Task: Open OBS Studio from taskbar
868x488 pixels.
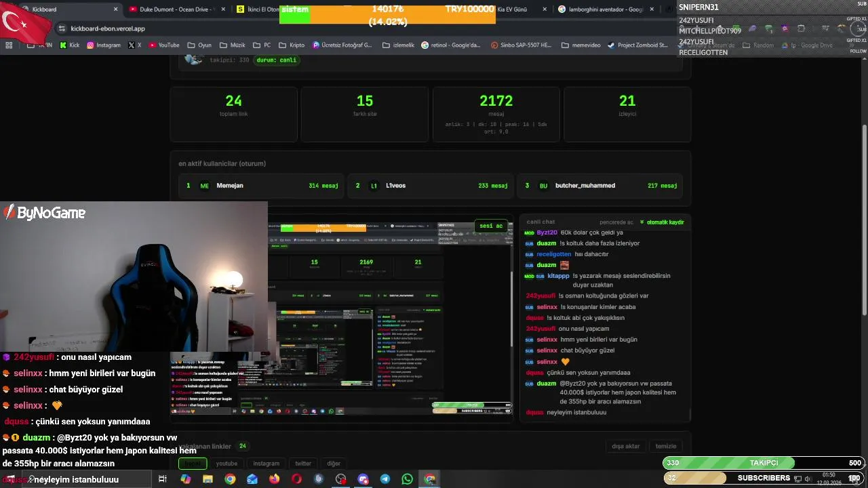Action: [340, 479]
